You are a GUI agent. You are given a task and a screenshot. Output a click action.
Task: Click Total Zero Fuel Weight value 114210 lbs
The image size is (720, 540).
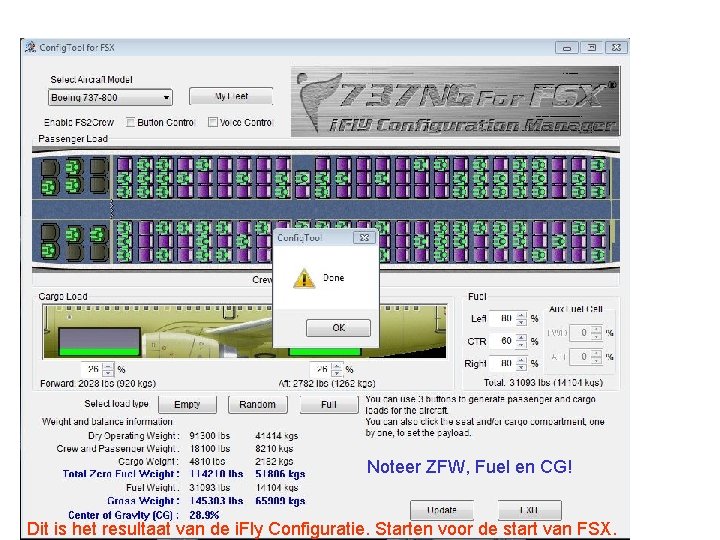tap(216, 474)
